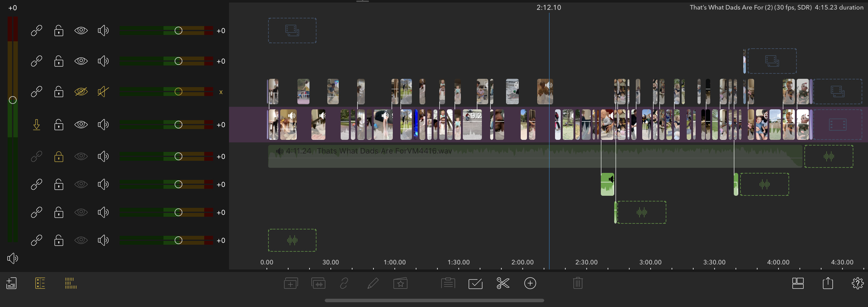Click the drag handle at the top of the timeline
Image resolution: width=868 pixels, height=307 pixels.
pos(362,1)
